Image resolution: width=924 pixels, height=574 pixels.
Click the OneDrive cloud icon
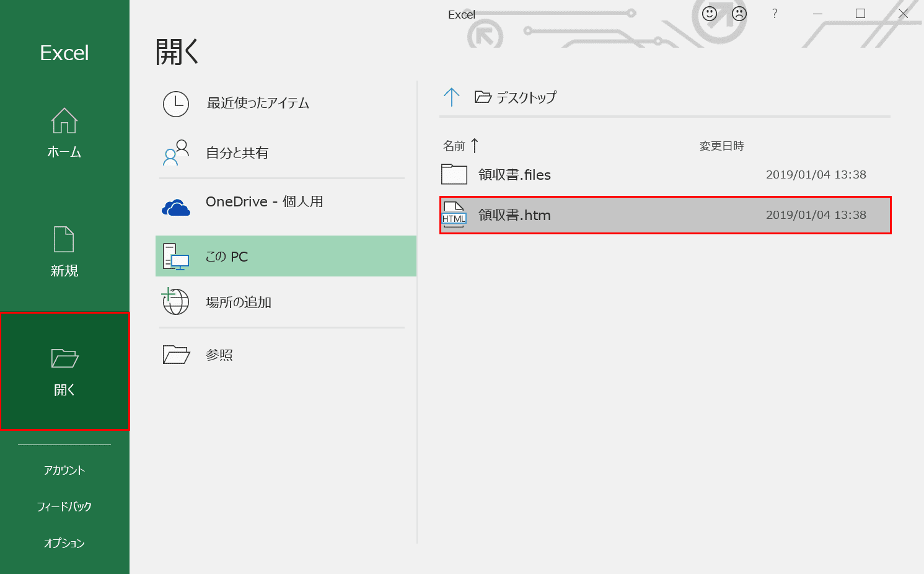click(x=176, y=208)
